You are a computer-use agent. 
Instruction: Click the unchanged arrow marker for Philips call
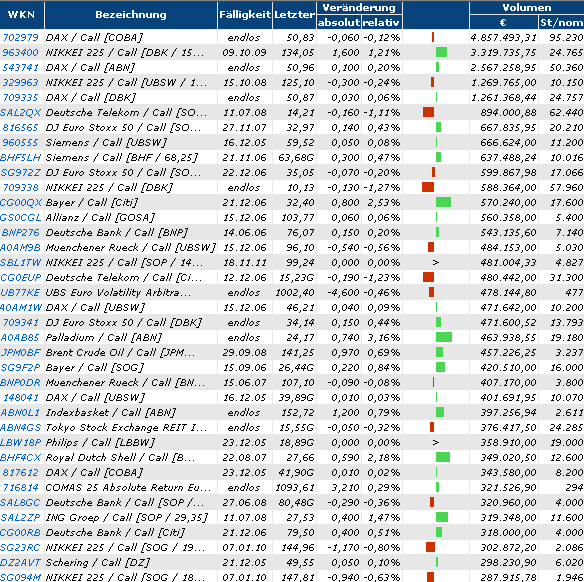click(x=436, y=442)
